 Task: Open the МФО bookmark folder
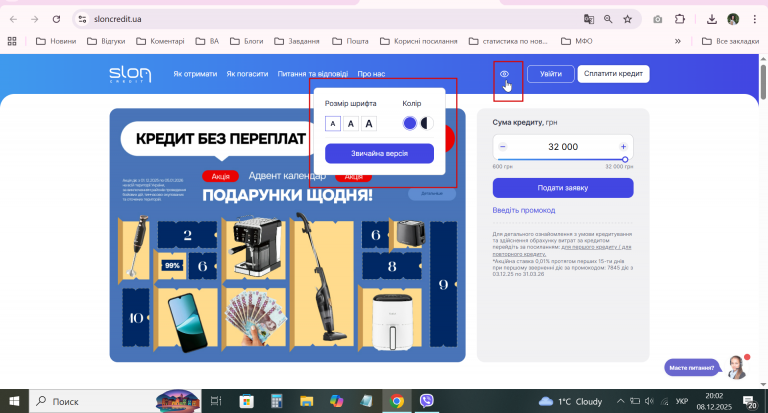pos(576,41)
